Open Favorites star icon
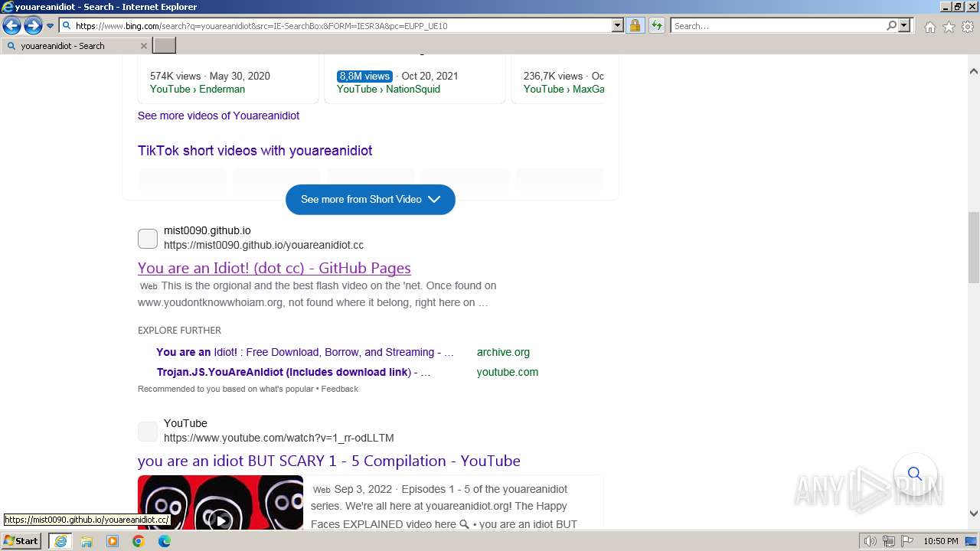Image resolution: width=980 pixels, height=551 pixels. tap(949, 27)
